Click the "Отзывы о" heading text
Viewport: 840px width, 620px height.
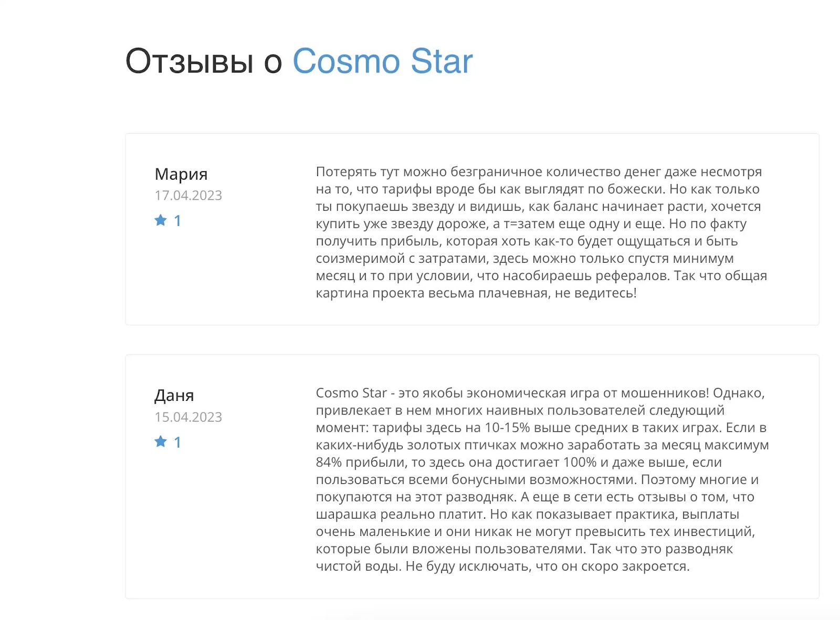(x=204, y=61)
